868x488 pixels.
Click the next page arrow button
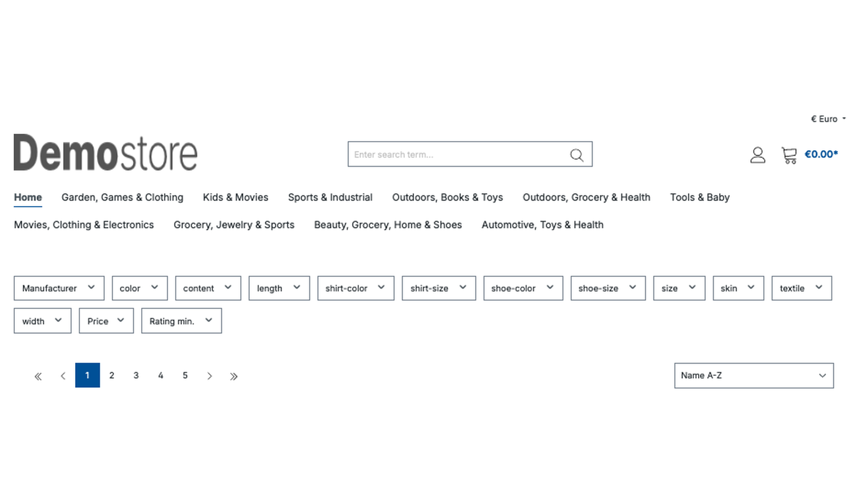[x=210, y=375]
